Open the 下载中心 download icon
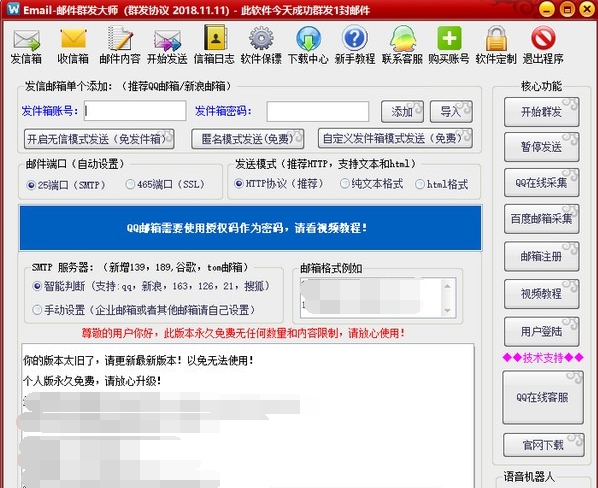 308,45
